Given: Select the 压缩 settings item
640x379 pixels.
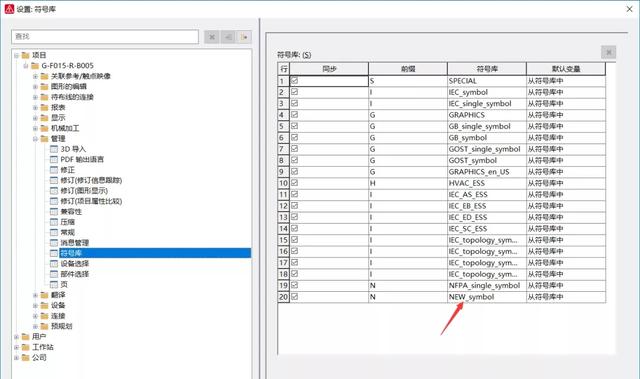Looking at the screenshot, I should pos(68,222).
